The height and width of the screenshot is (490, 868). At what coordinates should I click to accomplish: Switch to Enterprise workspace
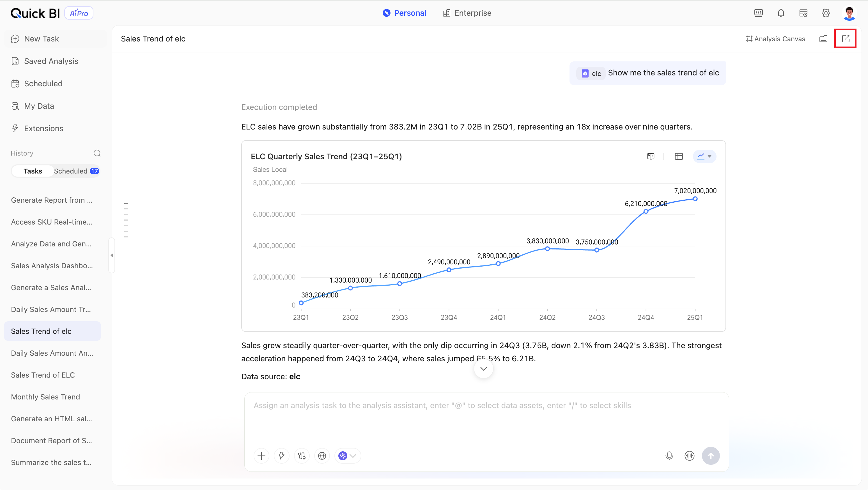467,13
